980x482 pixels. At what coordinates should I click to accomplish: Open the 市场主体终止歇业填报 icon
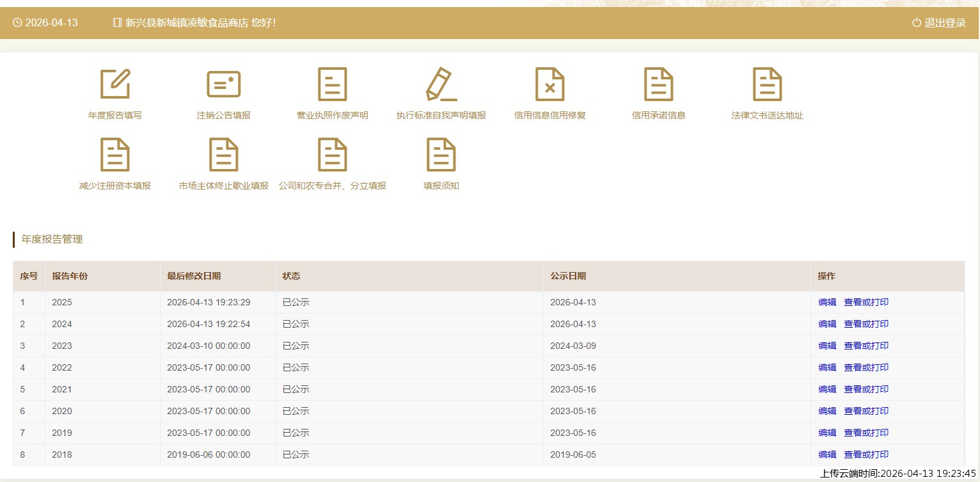pos(223,155)
